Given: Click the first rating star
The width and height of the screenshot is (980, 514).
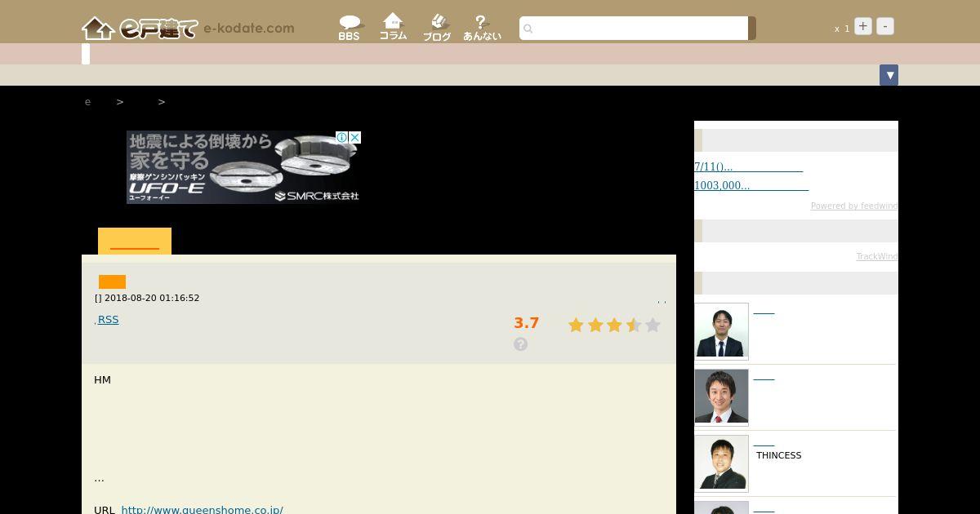Looking at the screenshot, I should click(x=576, y=326).
